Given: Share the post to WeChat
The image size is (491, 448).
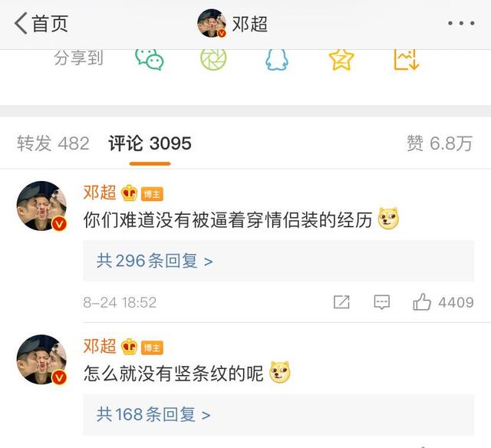Looking at the screenshot, I should [x=150, y=59].
